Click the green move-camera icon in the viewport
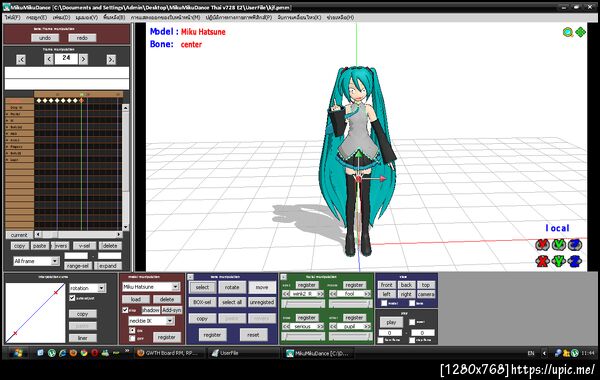The height and width of the screenshot is (380, 600). point(580,33)
